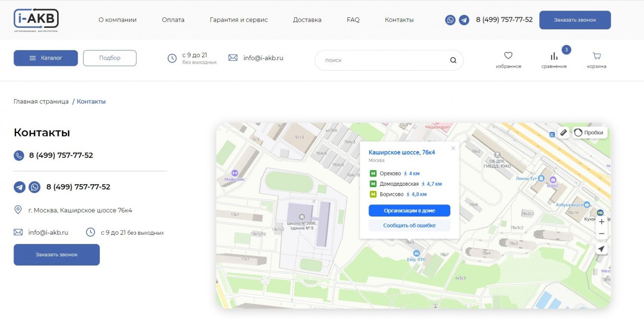Zoom in the map with plus
The height and width of the screenshot is (319, 644).
[x=601, y=222]
